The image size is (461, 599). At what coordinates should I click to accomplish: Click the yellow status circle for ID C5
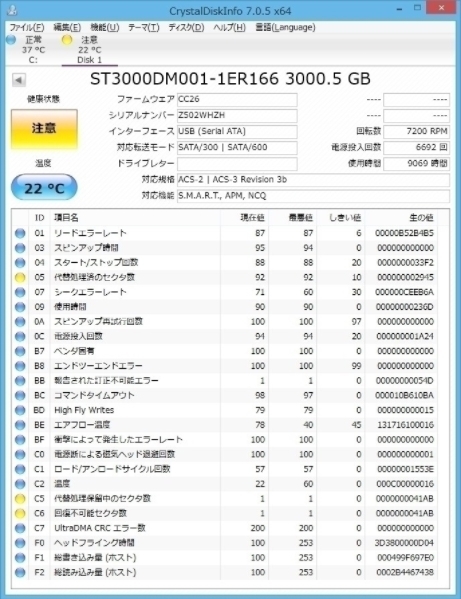[20, 499]
